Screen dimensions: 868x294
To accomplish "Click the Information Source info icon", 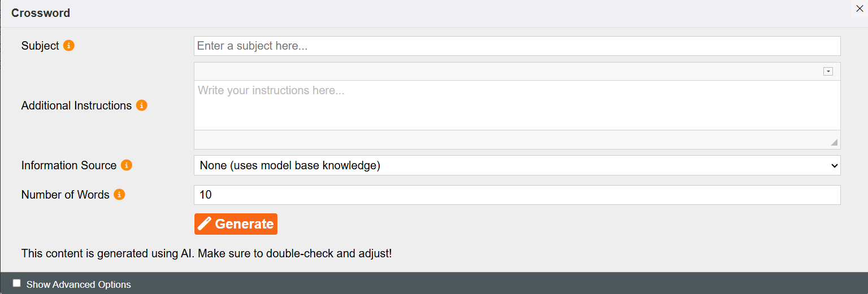I will (x=127, y=165).
